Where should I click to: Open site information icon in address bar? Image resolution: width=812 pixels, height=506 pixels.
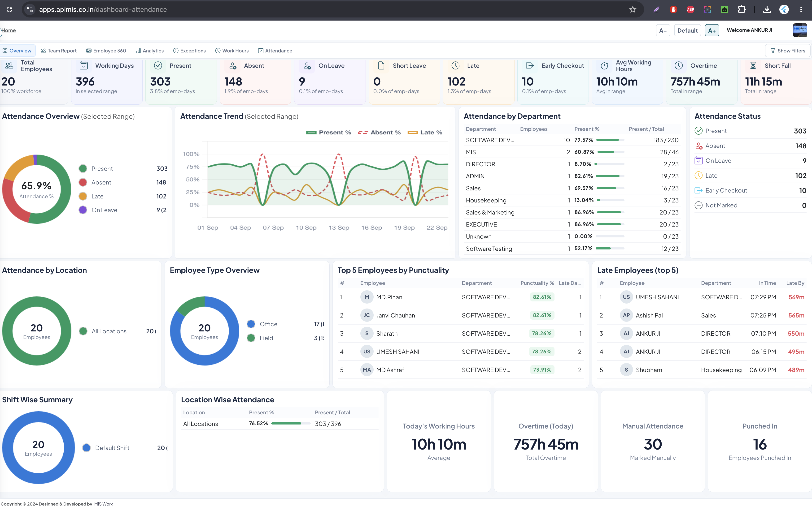[30, 9]
